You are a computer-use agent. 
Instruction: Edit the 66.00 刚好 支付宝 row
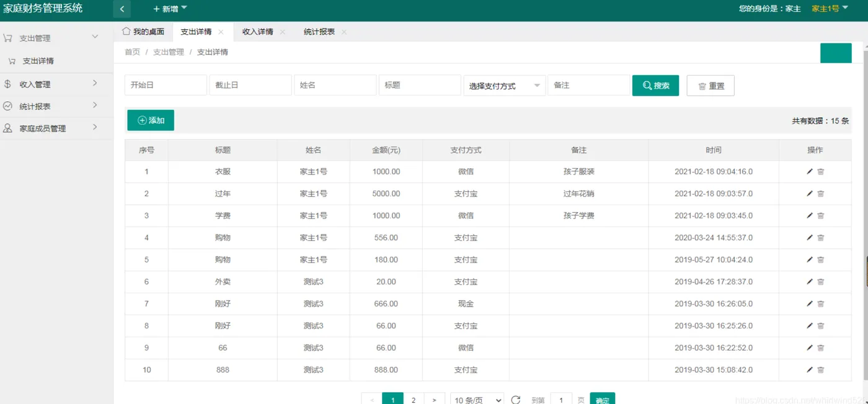pos(810,326)
